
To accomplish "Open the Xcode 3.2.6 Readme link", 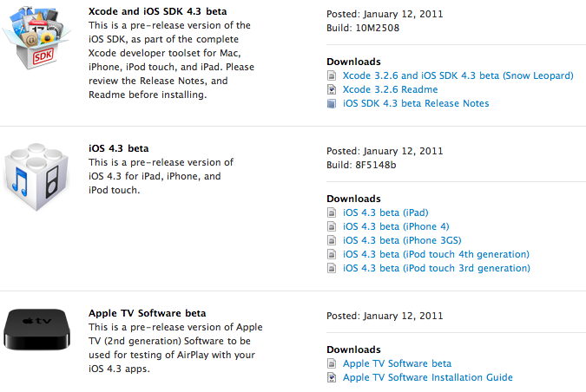I will pos(390,89).
